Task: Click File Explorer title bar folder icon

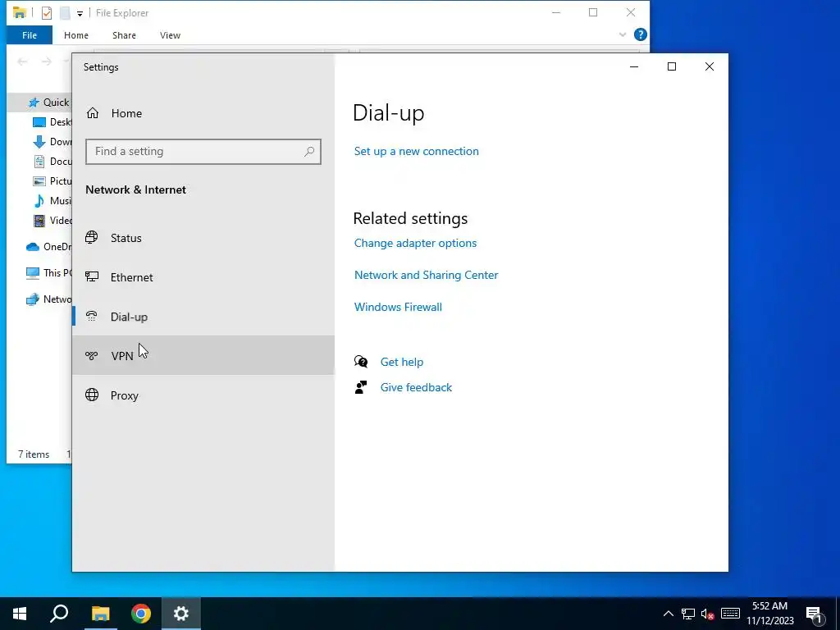Action: click(20, 12)
